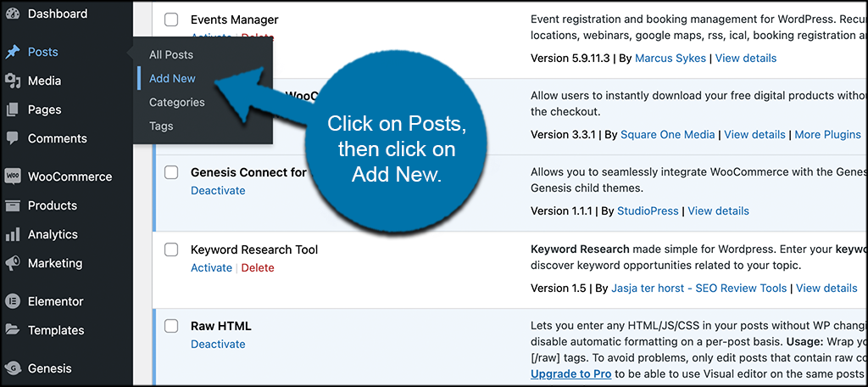The width and height of the screenshot is (868, 387).
Task: Click the Comments bubble icon
Action: 13,138
